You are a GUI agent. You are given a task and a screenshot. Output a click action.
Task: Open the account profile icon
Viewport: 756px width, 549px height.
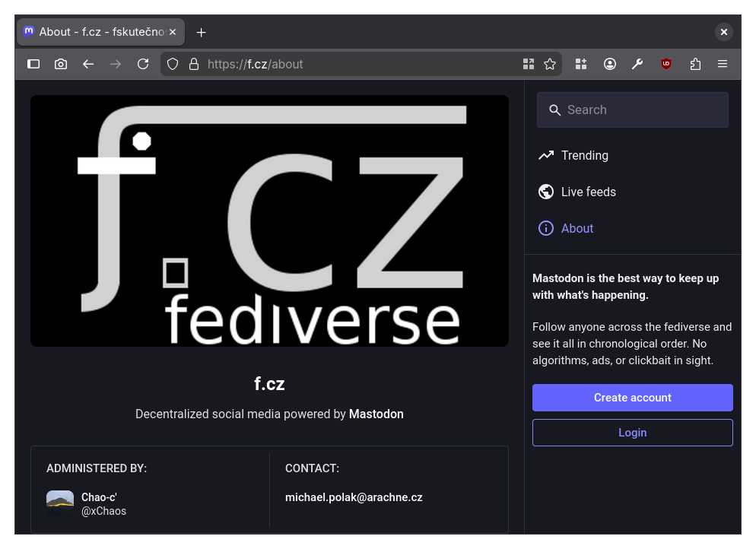tap(610, 64)
